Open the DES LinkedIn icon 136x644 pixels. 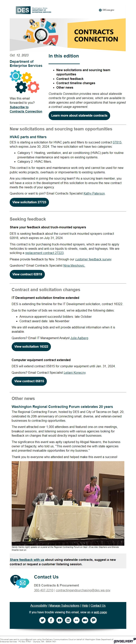68,620
